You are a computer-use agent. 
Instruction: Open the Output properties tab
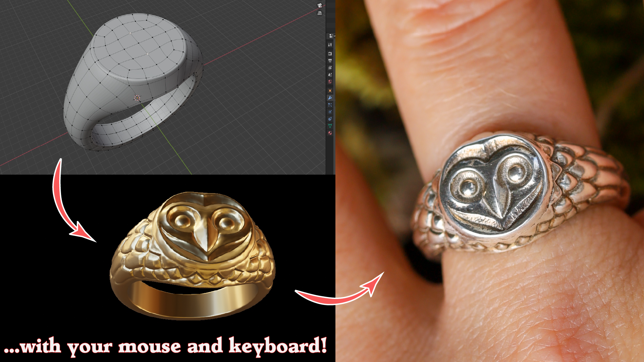point(330,61)
